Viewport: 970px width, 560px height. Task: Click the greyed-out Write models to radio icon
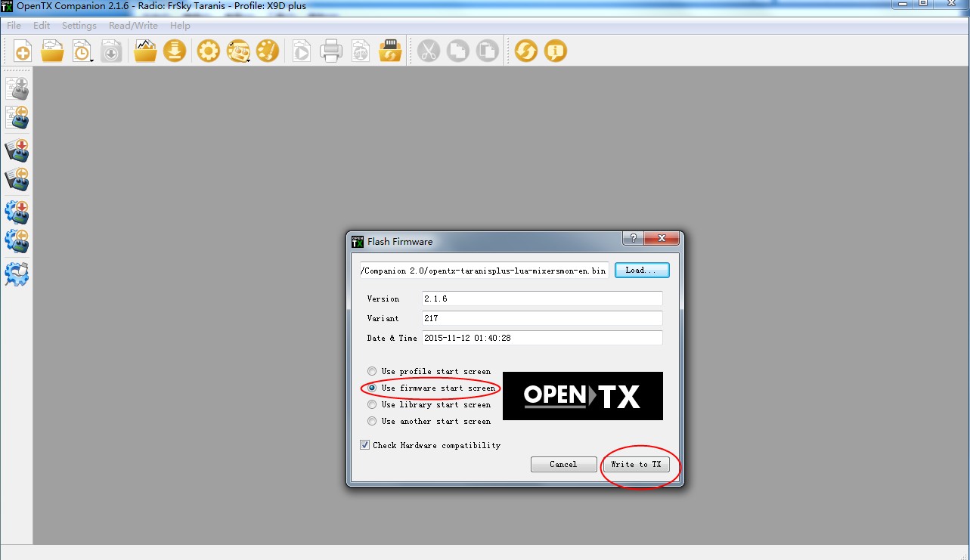point(17,88)
